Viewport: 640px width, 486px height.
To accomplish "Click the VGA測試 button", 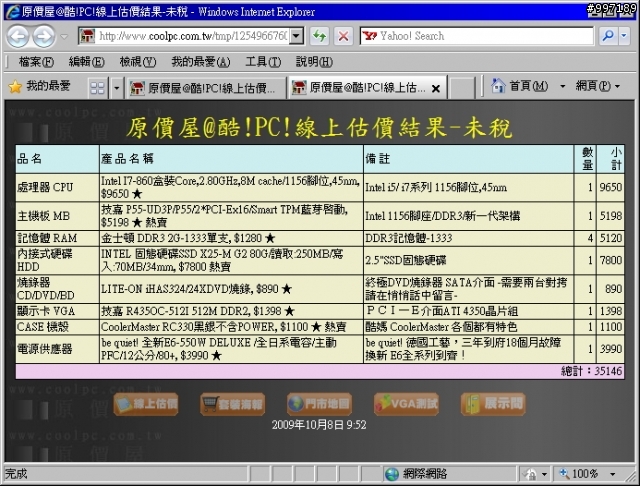I will pos(407,404).
